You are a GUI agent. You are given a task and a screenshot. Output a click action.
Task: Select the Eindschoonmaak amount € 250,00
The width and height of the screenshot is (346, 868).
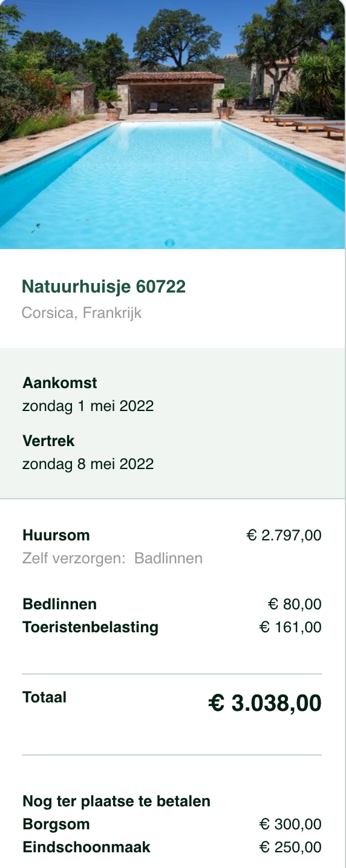pyautogui.click(x=290, y=847)
